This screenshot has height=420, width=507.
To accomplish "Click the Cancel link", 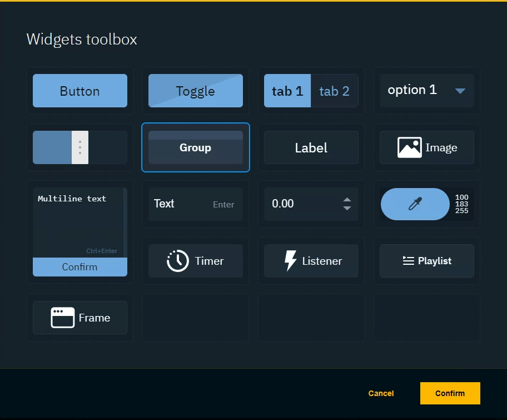I will [381, 393].
